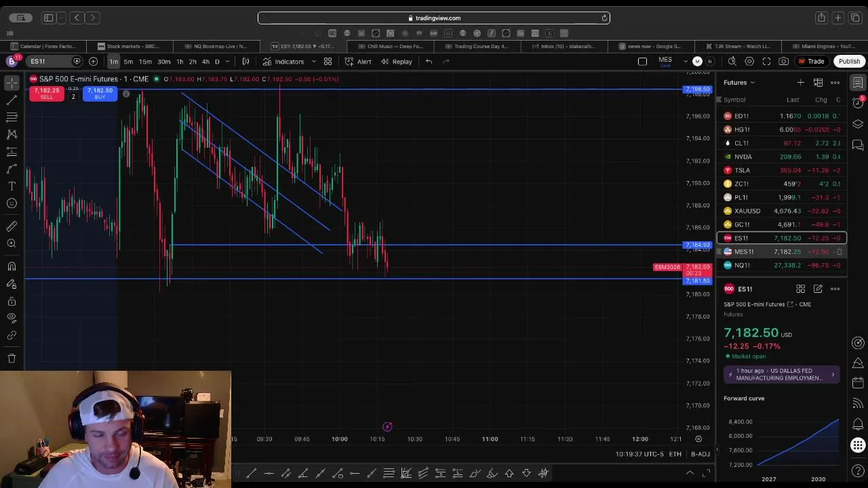Open layout setup square icon

(x=642, y=62)
